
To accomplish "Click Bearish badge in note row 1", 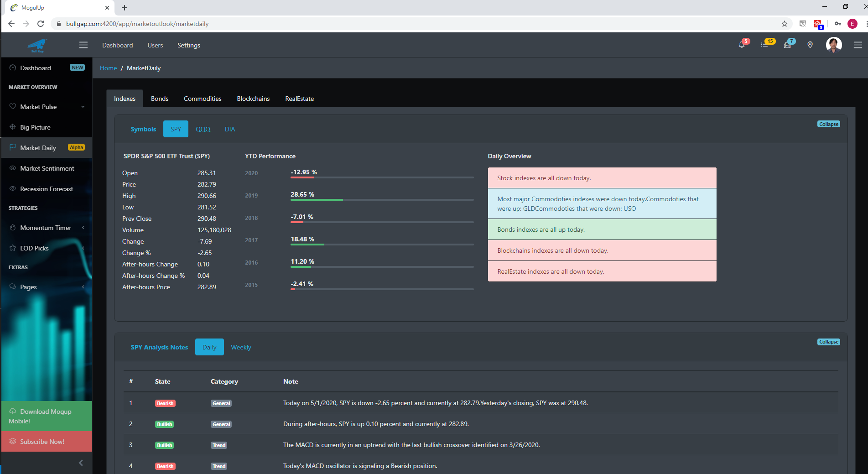I will (165, 403).
